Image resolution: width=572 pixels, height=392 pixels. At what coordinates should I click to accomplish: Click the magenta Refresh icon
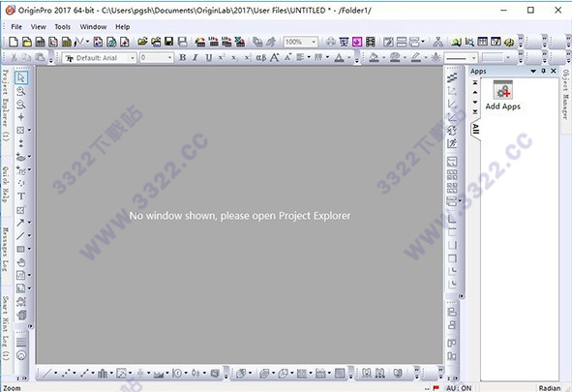coord(357,42)
